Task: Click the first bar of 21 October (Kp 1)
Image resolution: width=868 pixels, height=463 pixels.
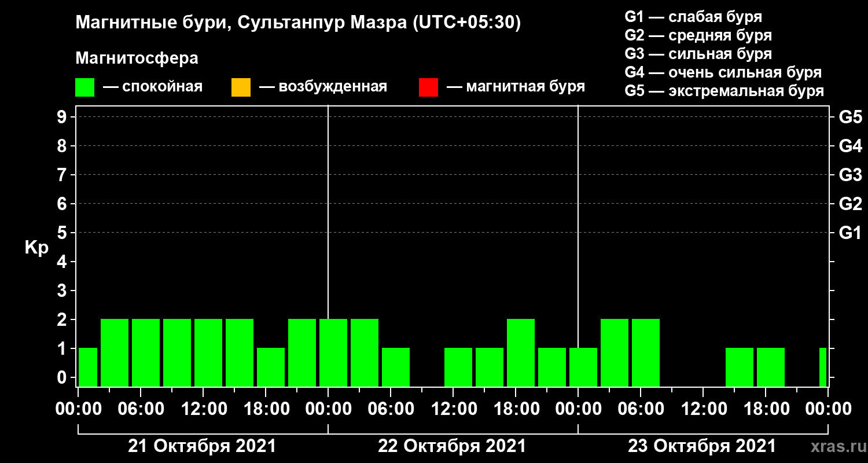Action: 88,367
